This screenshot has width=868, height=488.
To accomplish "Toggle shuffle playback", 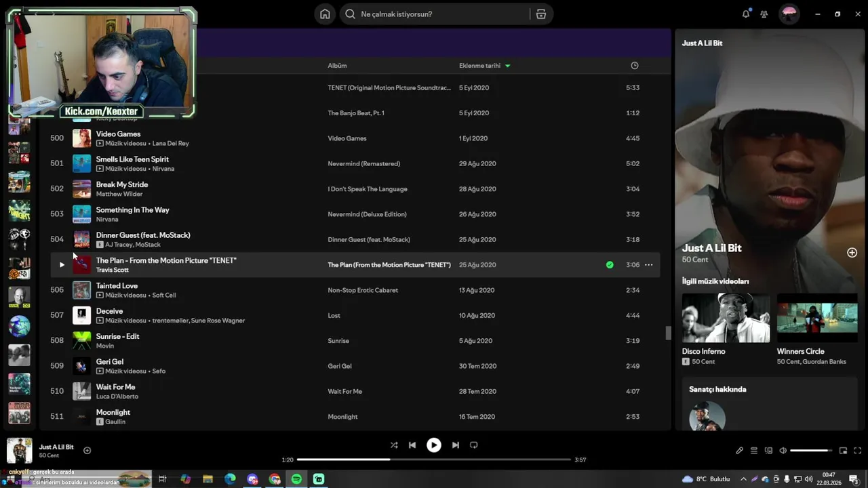I will [394, 445].
